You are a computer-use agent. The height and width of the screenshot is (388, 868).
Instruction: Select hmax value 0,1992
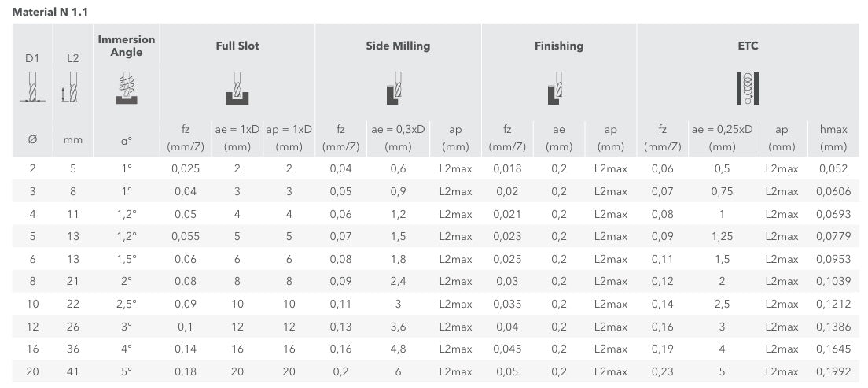click(x=833, y=371)
